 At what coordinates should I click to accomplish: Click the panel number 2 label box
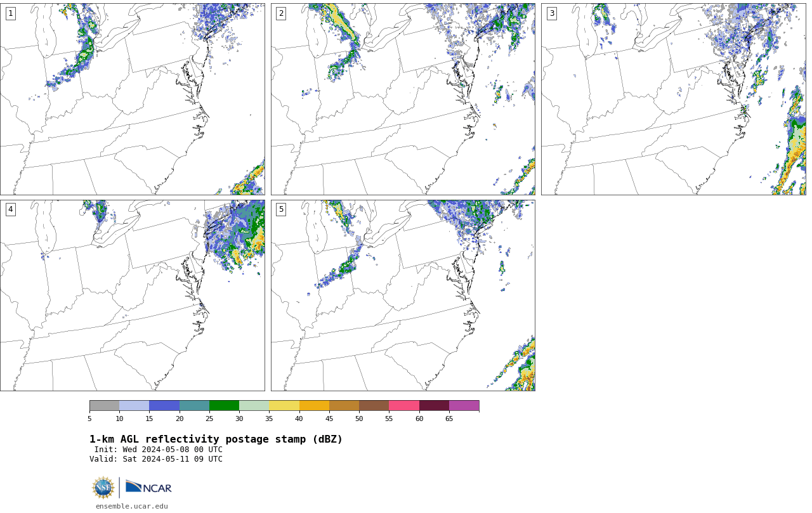[281, 13]
